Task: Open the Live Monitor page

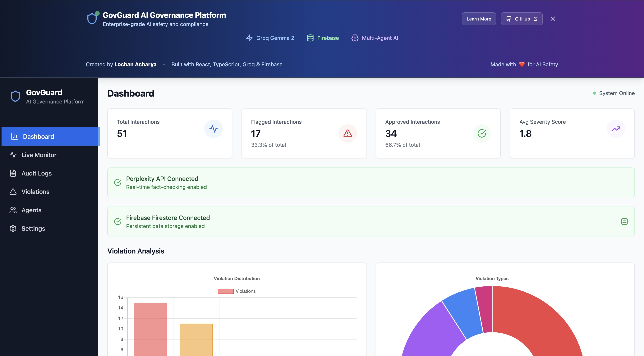Action: (39, 155)
